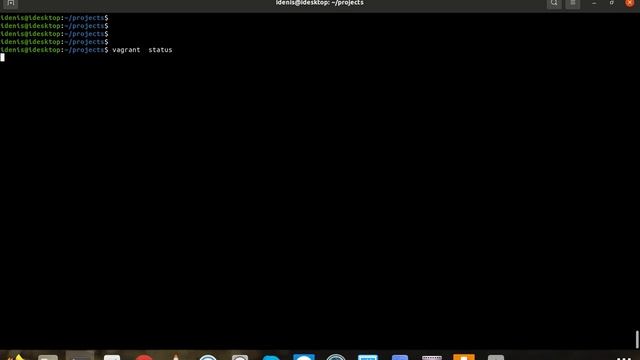The height and width of the screenshot is (360, 640).
Task: Open the terminal search icon
Action: coord(554,3)
